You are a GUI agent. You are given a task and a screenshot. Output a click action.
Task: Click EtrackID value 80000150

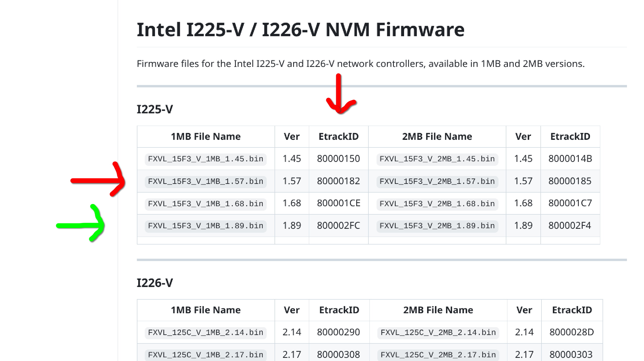click(338, 159)
